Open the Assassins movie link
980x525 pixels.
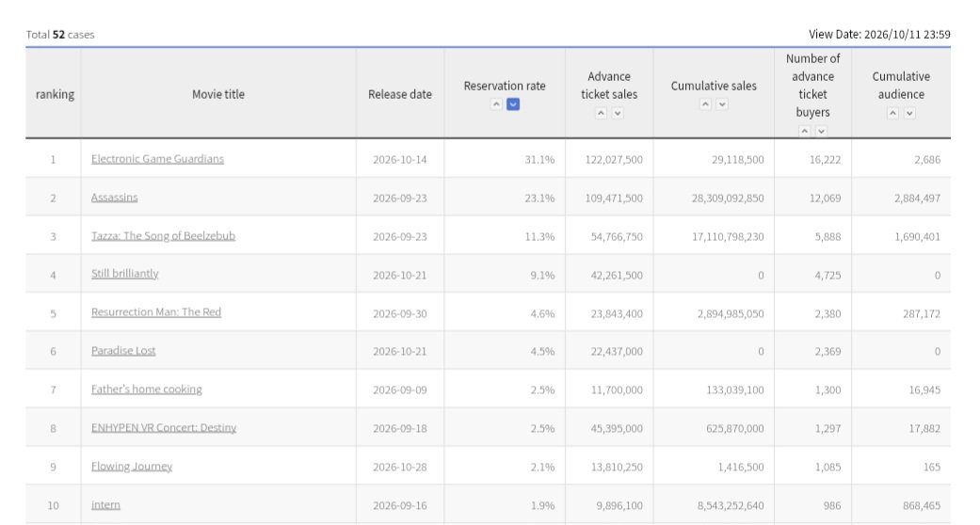click(114, 198)
